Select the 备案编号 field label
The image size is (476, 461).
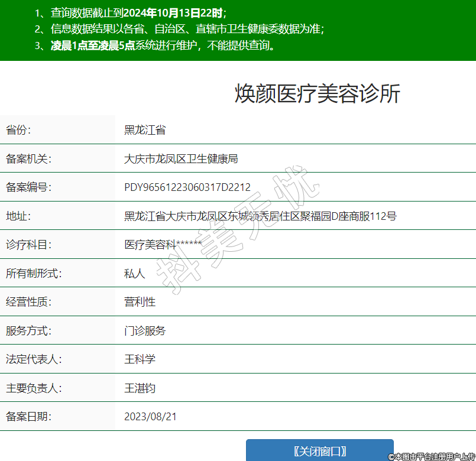coord(29,187)
